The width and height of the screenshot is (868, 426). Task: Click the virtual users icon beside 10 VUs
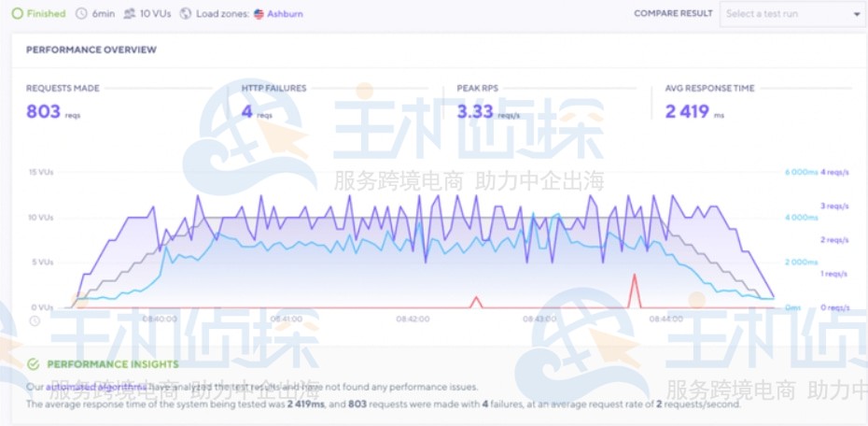pos(129,14)
